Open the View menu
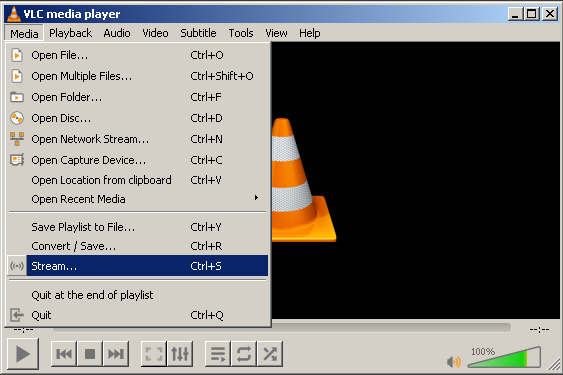563x375 pixels. [276, 33]
